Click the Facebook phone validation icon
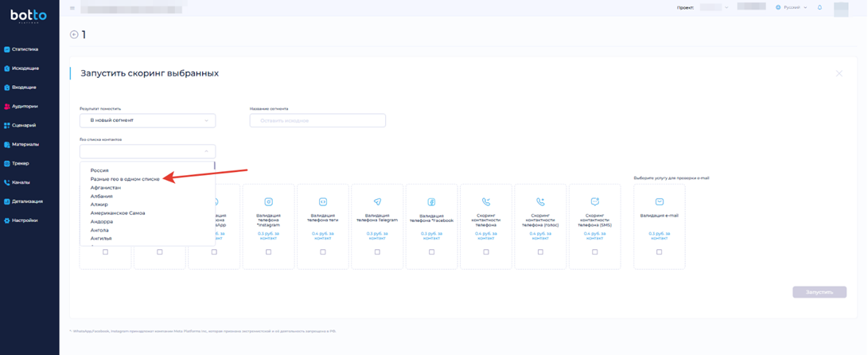 (x=431, y=202)
